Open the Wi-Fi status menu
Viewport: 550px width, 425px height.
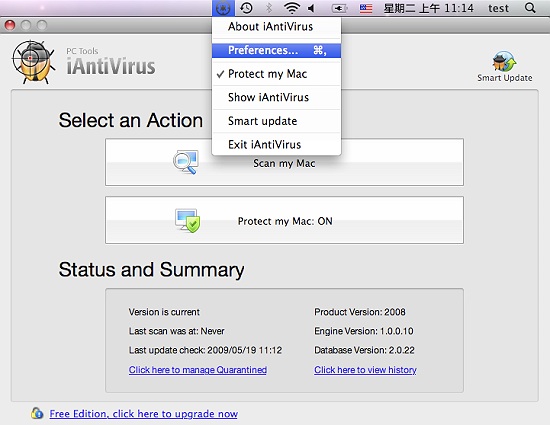tap(291, 8)
